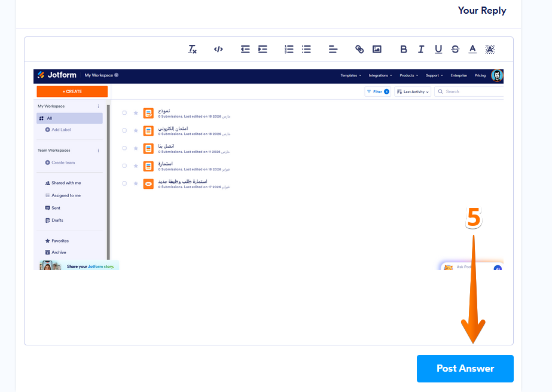
Task: Insert a hyperlink into the reply
Action: tap(359, 49)
